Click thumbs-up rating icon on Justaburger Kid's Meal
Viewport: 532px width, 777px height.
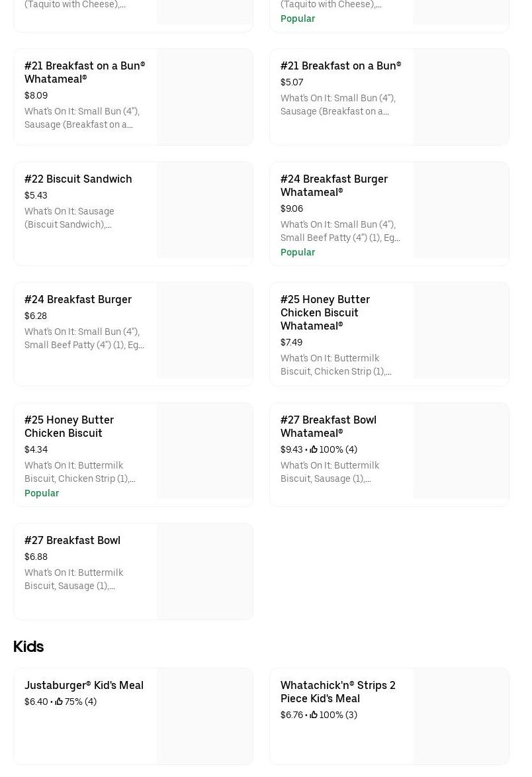pos(59,702)
